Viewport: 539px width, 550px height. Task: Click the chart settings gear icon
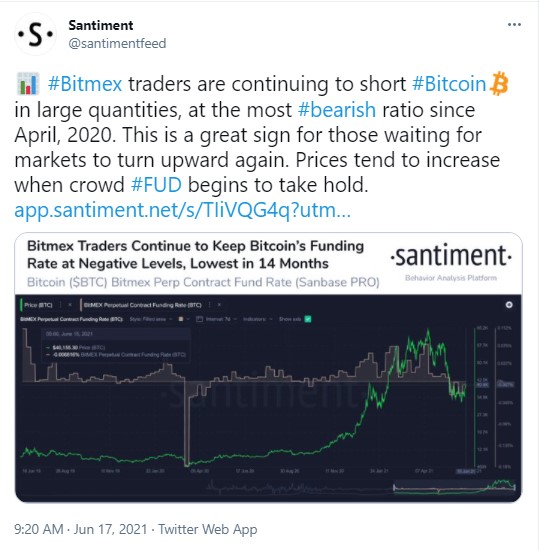coord(509,305)
